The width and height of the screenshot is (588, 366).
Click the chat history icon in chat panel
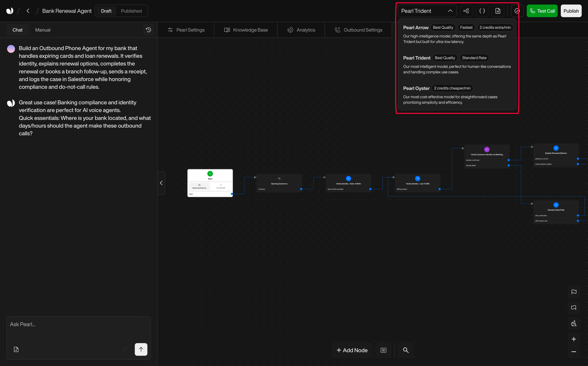pos(149,30)
